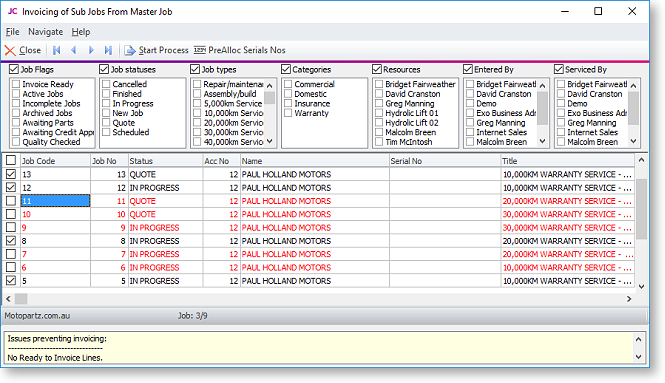This screenshot has width=665, height=383.
Task: Select the highlighted Job Code 11 cell
Action: (x=55, y=201)
